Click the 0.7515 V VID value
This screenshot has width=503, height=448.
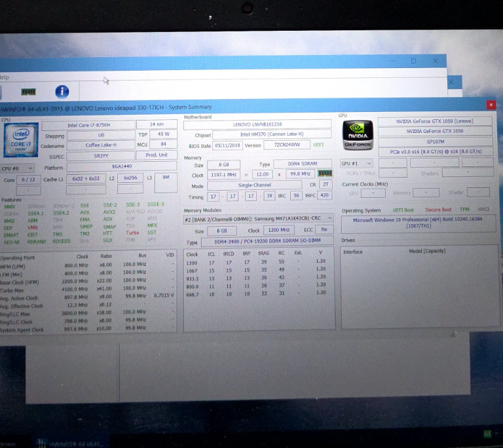pos(164,295)
